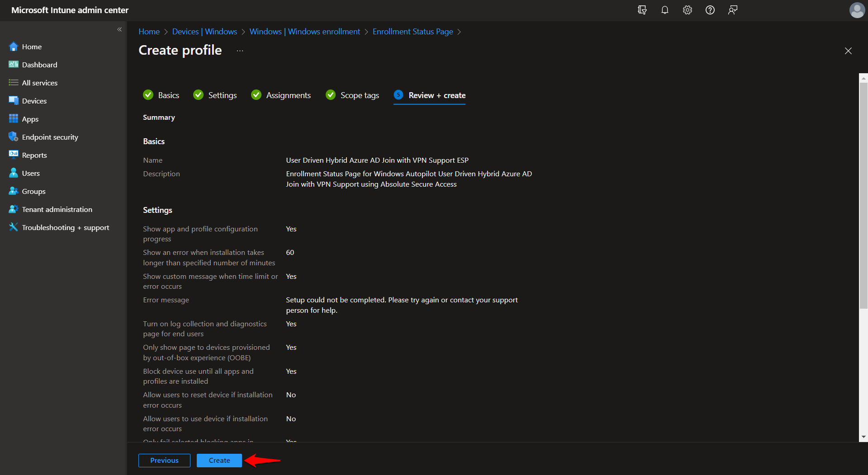Image resolution: width=868 pixels, height=475 pixels.
Task: Open the help panel
Action: click(710, 10)
